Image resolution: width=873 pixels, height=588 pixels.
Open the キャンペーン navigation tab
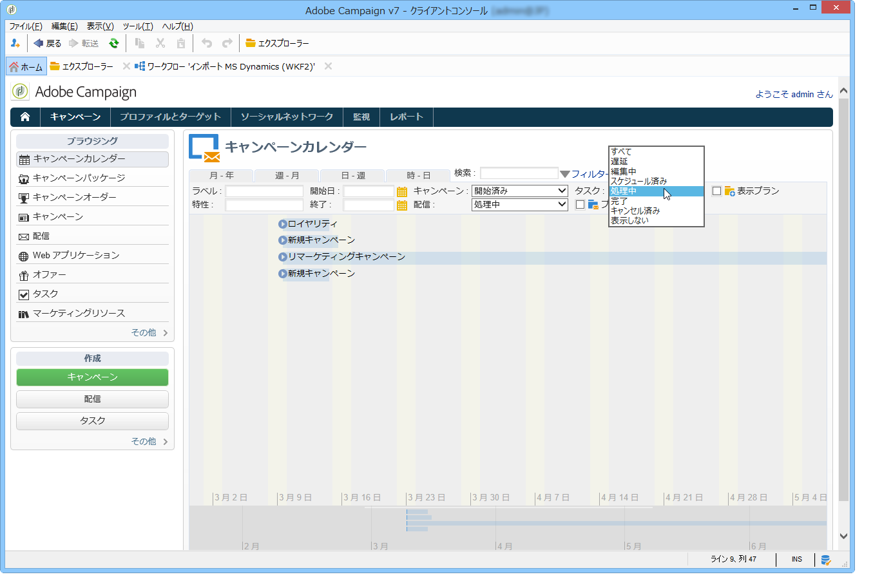click(75, 117)
